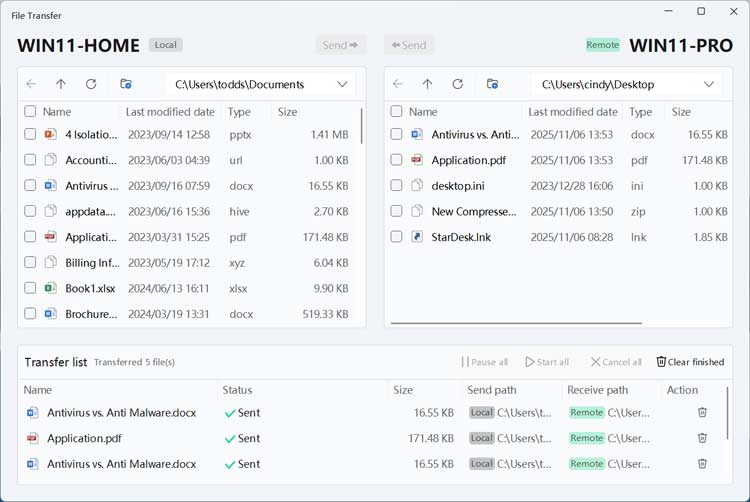Image resolution: width=750 pixels, height=502 pixels.
Task: Select all files in remote pane header checkbox
Action: click(x=396, y=111)
